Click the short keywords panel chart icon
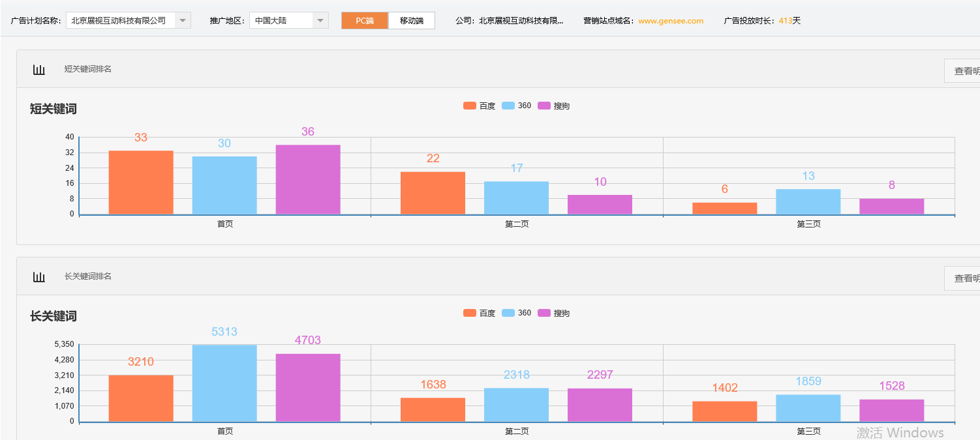Image resolution: width=980 pixels, height=440 pixels. (x=39, y=68)
